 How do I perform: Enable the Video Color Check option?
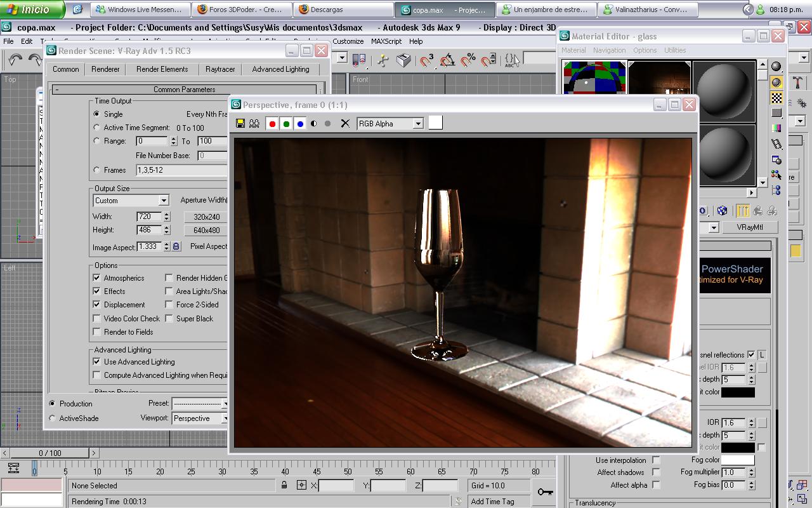(x=97, y=318)
